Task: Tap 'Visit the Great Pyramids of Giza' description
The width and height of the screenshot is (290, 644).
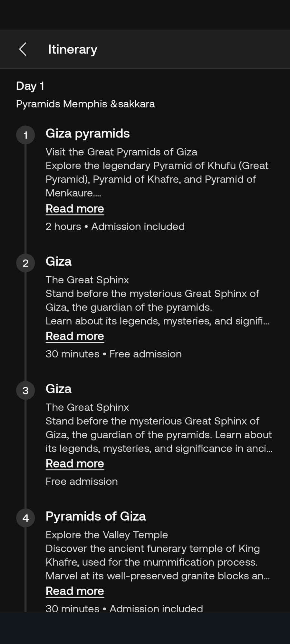Action: click(x=121, y=152)
